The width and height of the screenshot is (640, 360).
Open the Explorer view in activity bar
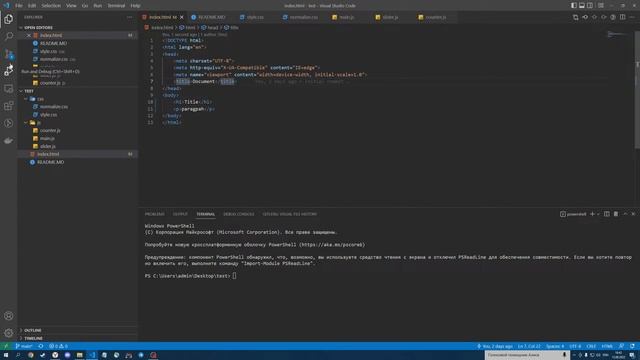[x=9, y=19]
